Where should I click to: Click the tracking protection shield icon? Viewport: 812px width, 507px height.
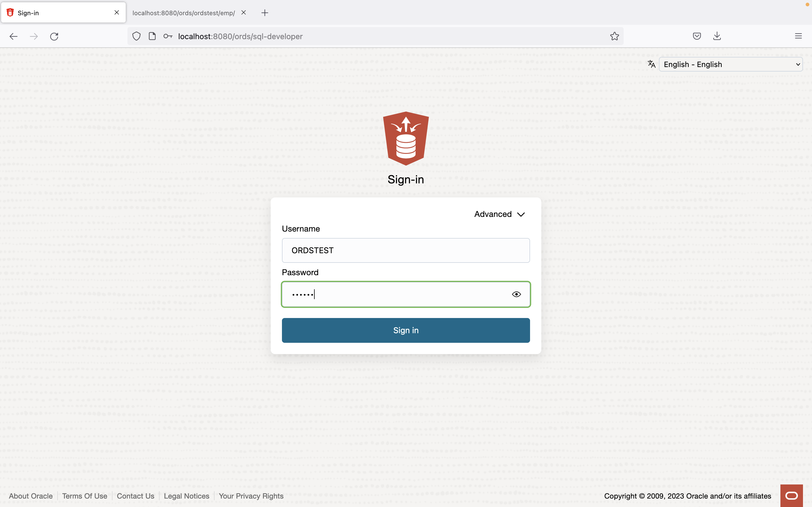136,36
